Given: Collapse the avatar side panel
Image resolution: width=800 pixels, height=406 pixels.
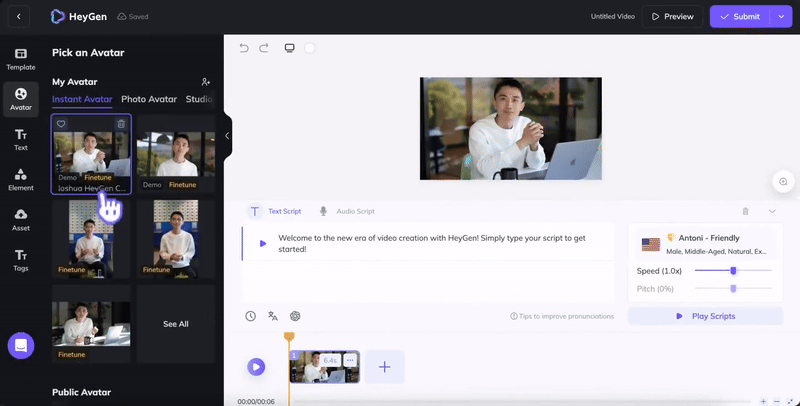Looking at the screenshot, I should pos(227,136).
